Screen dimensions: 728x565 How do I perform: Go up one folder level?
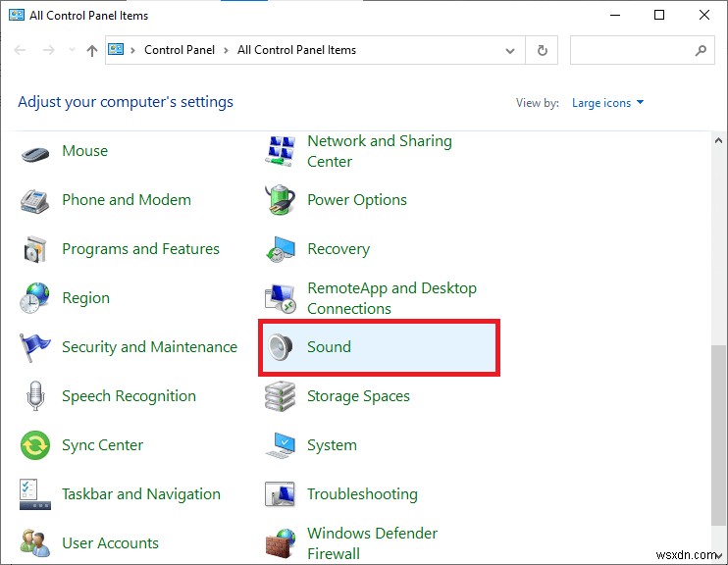coord(92,50)
